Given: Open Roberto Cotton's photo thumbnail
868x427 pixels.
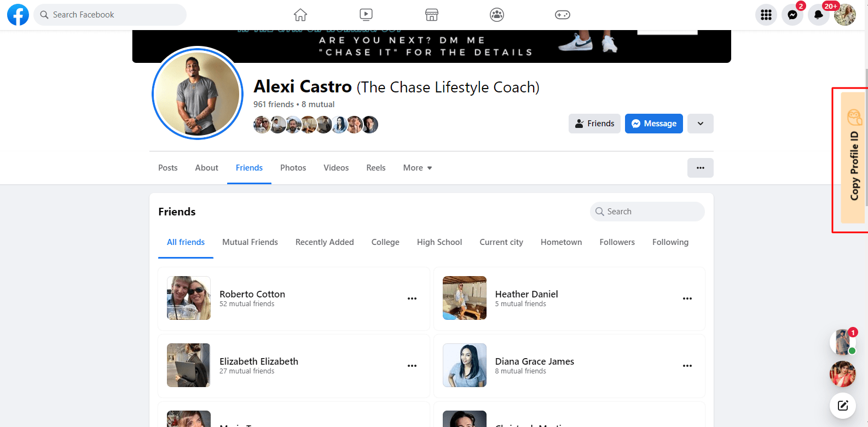Looking at the screenshot, I should [x=189, y=298].
